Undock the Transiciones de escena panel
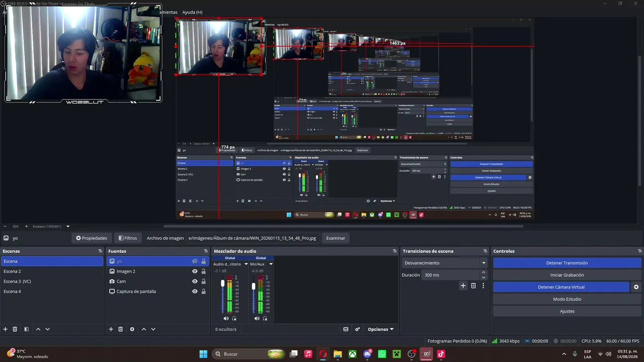Viewport: 644px width, 362px height. click(485, 251)
